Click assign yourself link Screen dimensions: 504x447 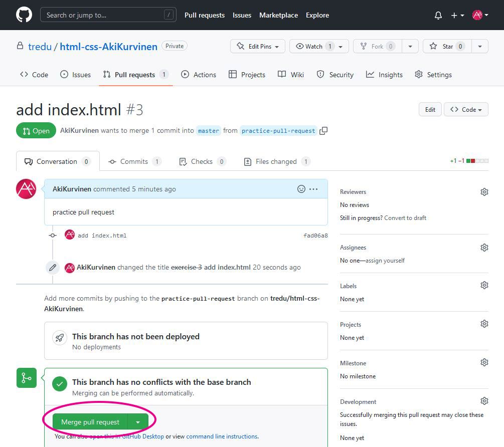click(385, 261)
